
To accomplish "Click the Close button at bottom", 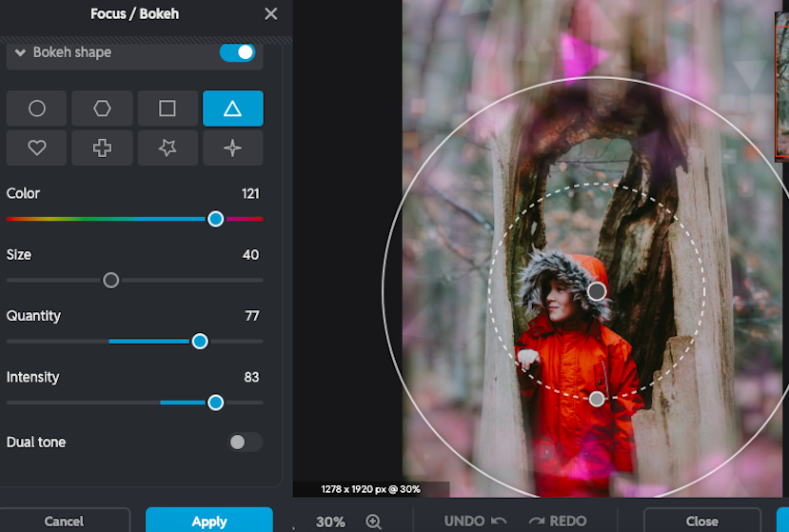I will 701,521.
